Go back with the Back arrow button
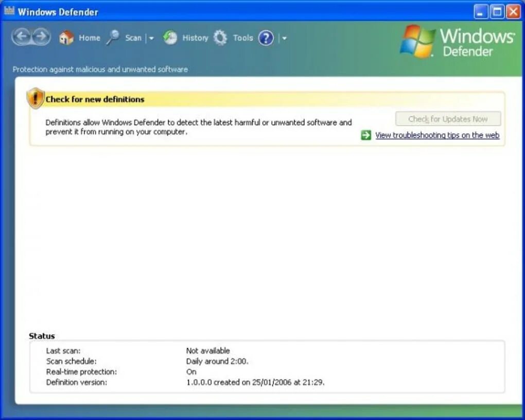The height and width of the screenshot is (420, 525). tap(22, 36)
